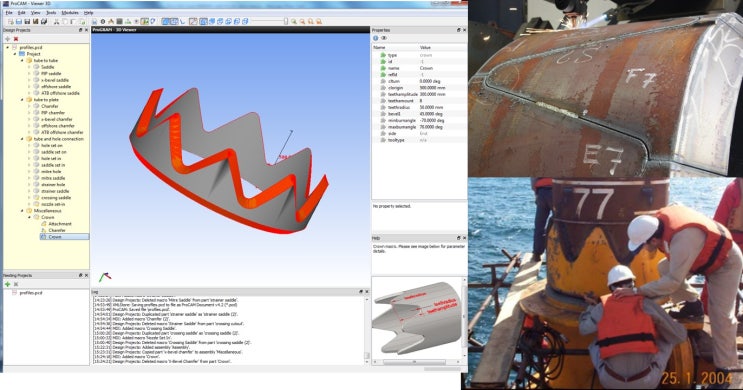Float the Design Projects panel
The image size is (743, 390).
point(80,30)
